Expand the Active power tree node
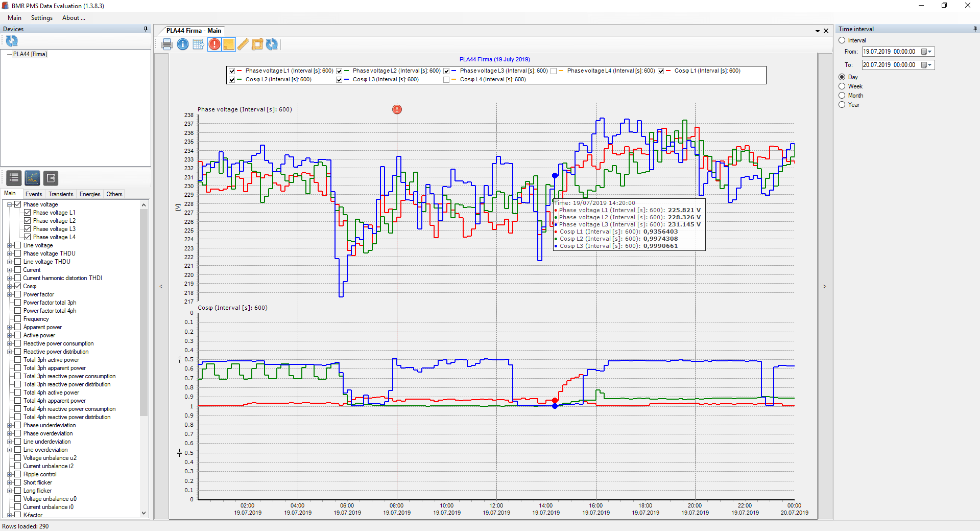This screenshot has width=980, height=531. click(9, 335)
